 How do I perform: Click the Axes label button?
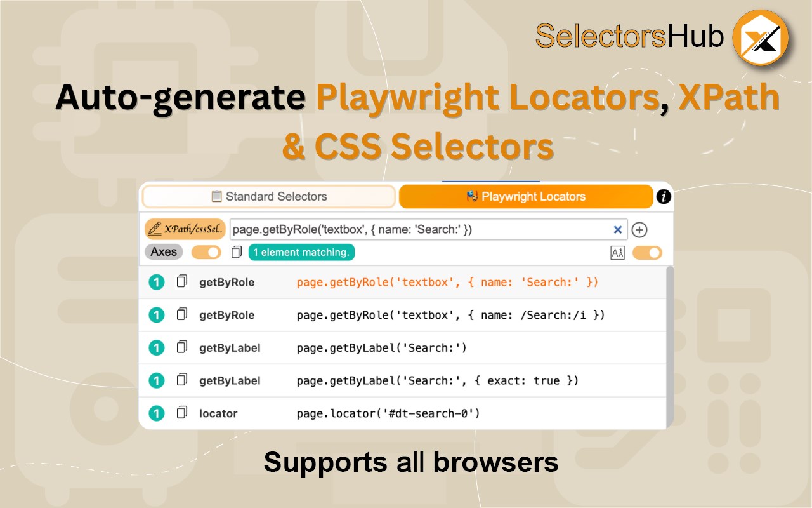[x=164, y=252]
